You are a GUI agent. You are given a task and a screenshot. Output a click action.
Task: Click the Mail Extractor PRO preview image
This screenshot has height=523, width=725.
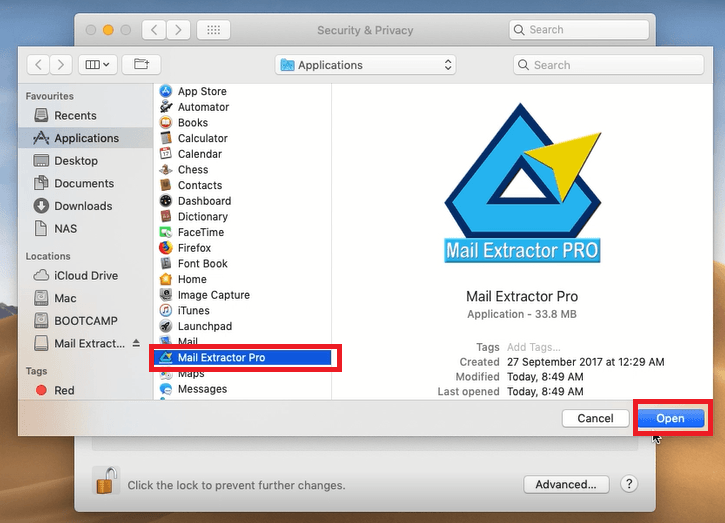(x=522, y=183)
